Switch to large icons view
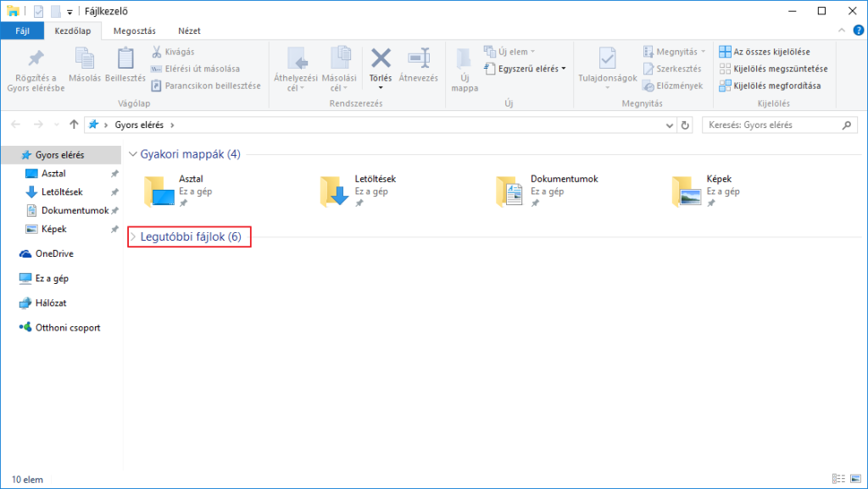Screen dimensions: 868x489 pyautogui.click(x=856, y=479)
